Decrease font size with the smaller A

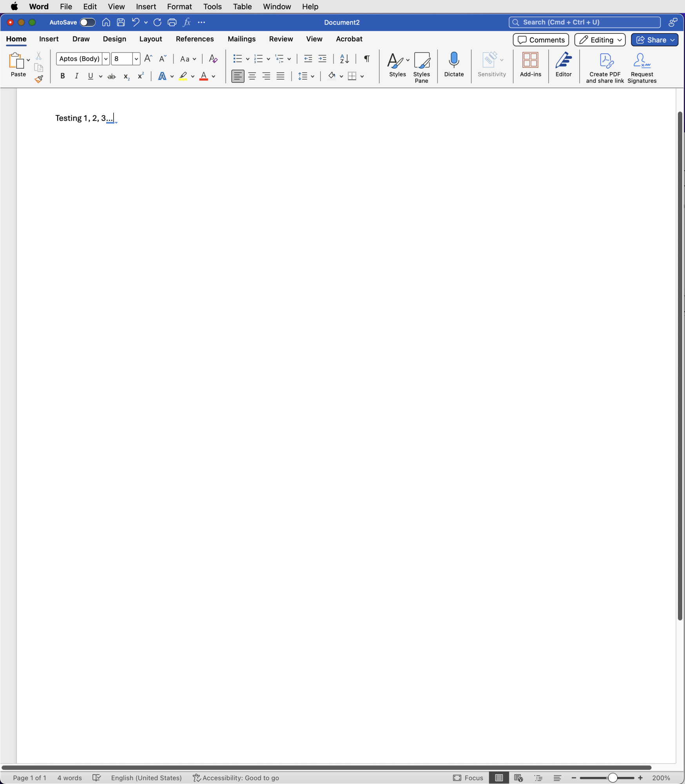pyautogui.click(x=163, y=59)
